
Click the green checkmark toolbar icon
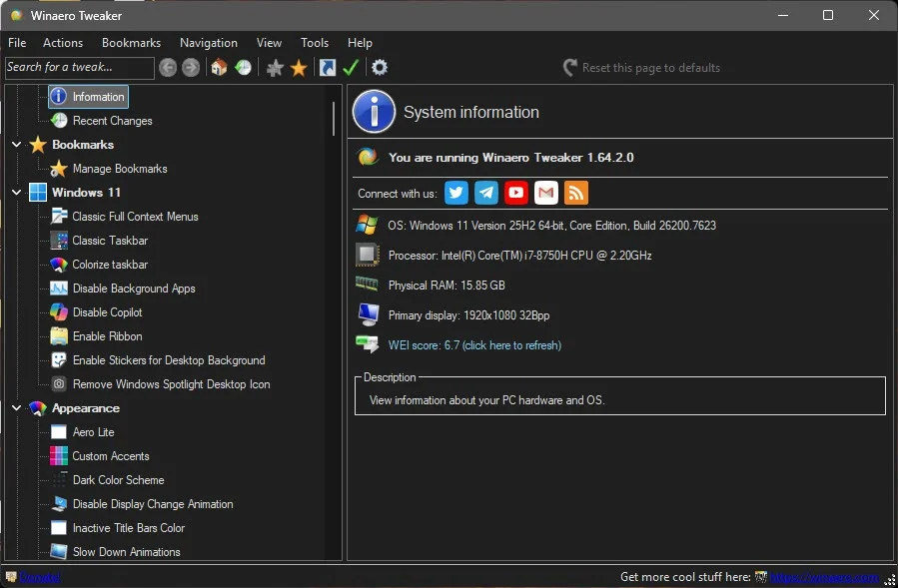pyautogui.click(x=351, y=68)
